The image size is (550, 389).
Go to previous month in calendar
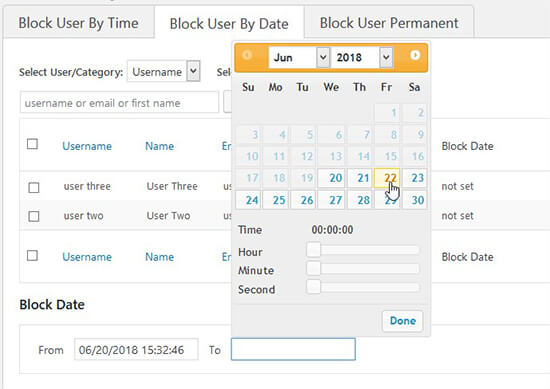coord(247,55)
